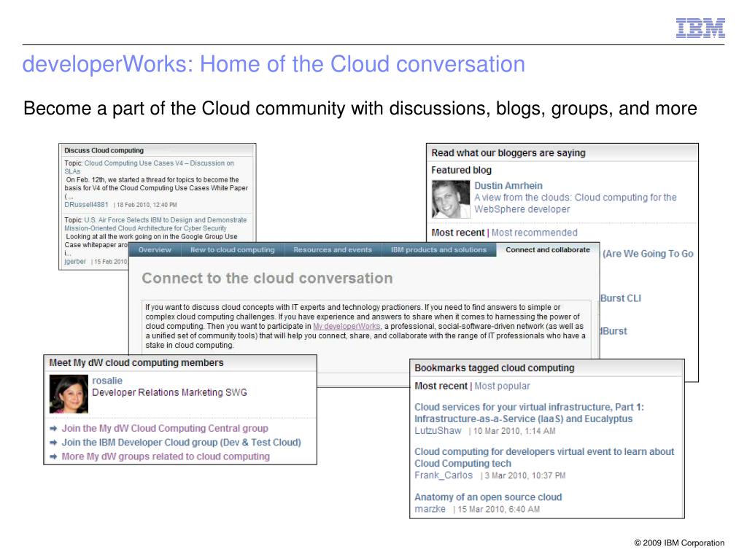The width and height of the screenshot is (747, 560).
Task: Open rosalie's profile name link
Action: [x=107, y=381]
